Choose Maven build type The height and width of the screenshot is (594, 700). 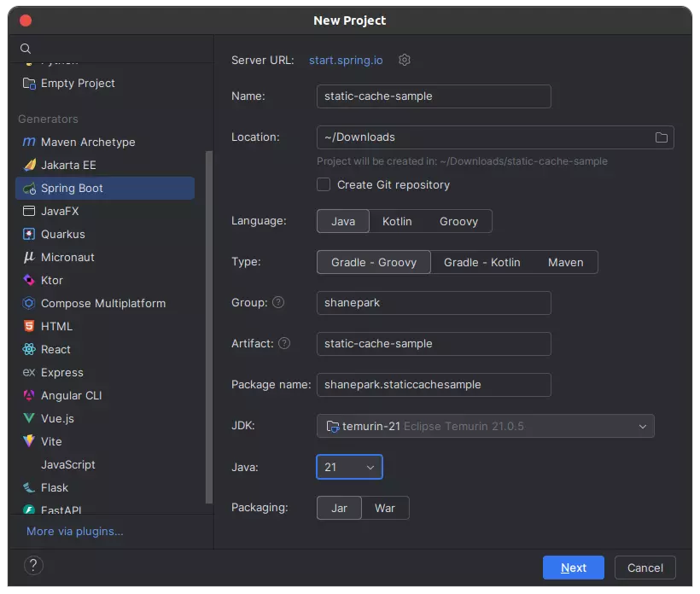tap(566, 262)
